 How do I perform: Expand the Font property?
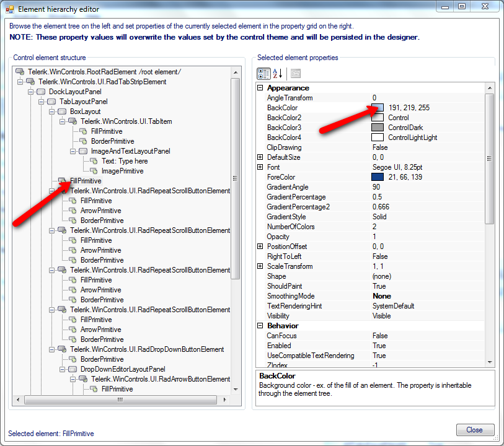[x=260, y=167]
